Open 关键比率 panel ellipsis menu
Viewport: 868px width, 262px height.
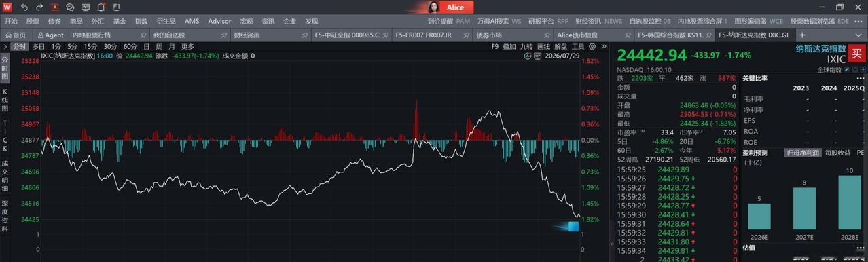click(x=860, y=78)
